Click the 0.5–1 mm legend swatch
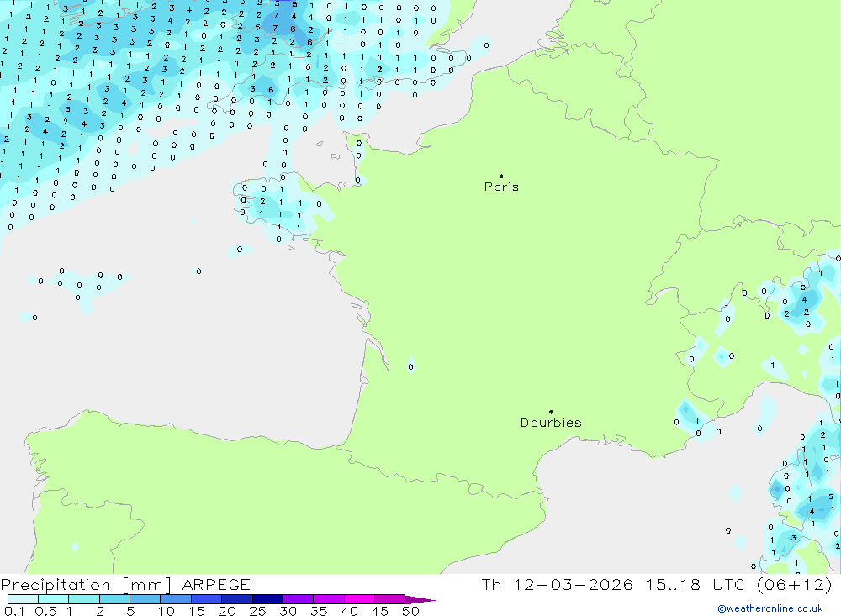Screen dimensions: 841x616 pos(53,599)
